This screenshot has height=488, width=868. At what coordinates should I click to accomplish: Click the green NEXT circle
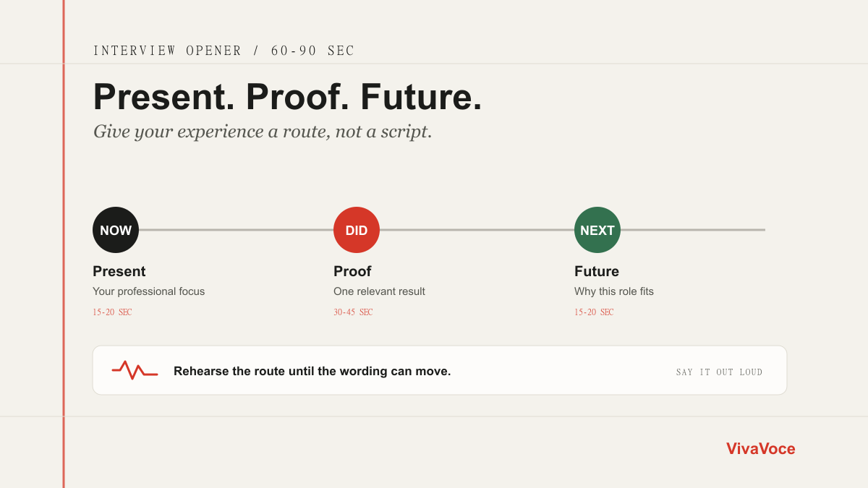(x=597, y=230)
